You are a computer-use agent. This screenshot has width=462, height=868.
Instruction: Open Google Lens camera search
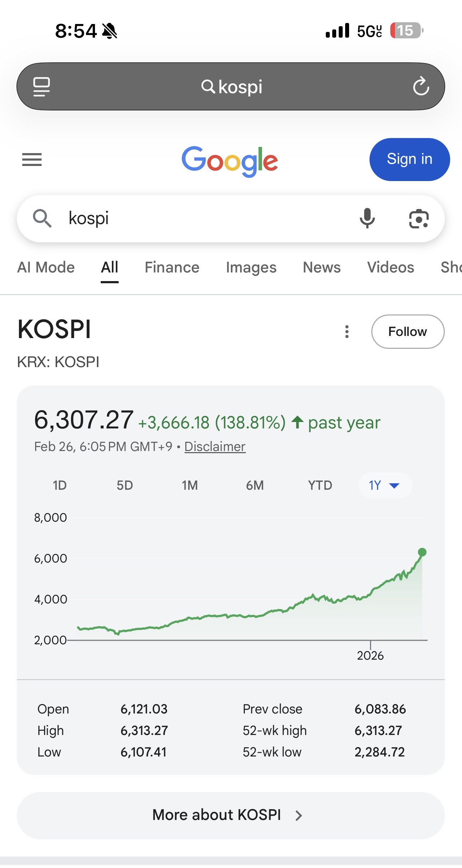[419, 219]
